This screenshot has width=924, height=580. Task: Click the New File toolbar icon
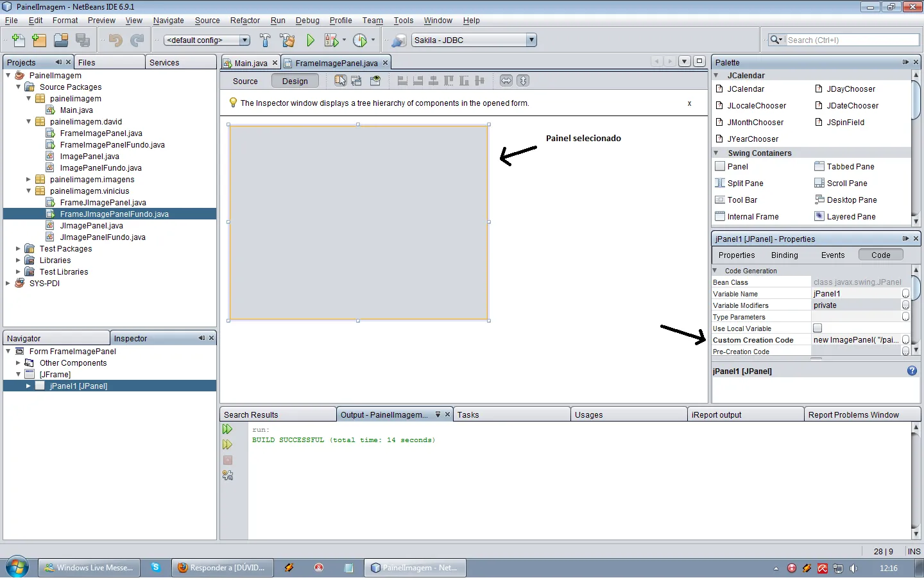(19, 40)
